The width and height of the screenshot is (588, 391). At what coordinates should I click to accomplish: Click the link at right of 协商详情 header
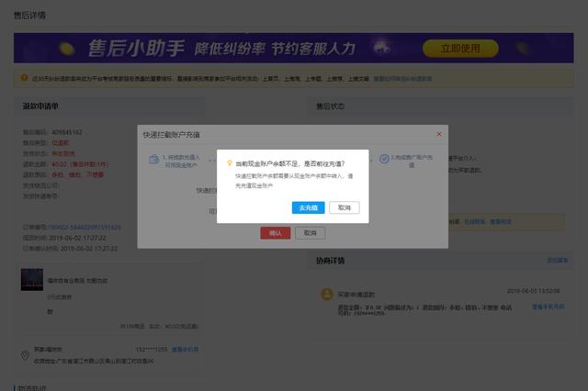pyautogui.click(x=557, y=261)
